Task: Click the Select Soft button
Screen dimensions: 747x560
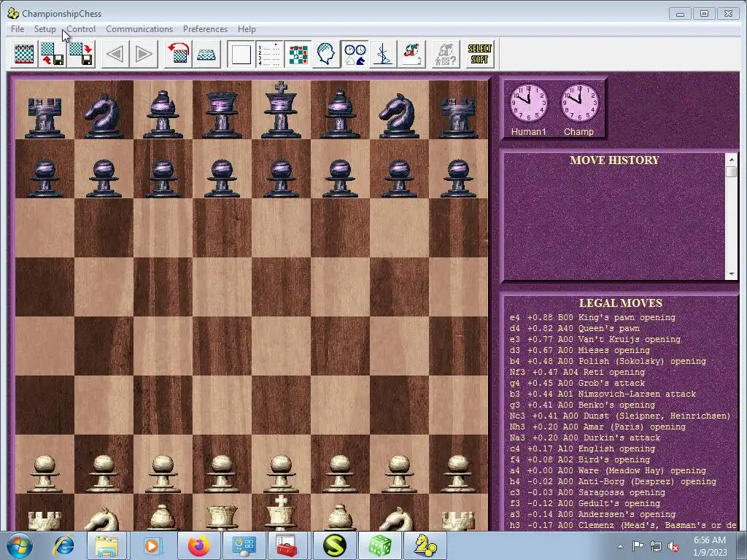Action: tap(479, 54)
